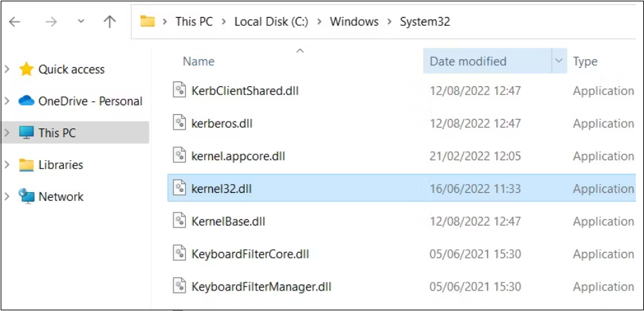This screenshot has height=311, width=644.
Task: Click the Back navigation arrow
Action: pyautogui.click(x=14, y=22)
